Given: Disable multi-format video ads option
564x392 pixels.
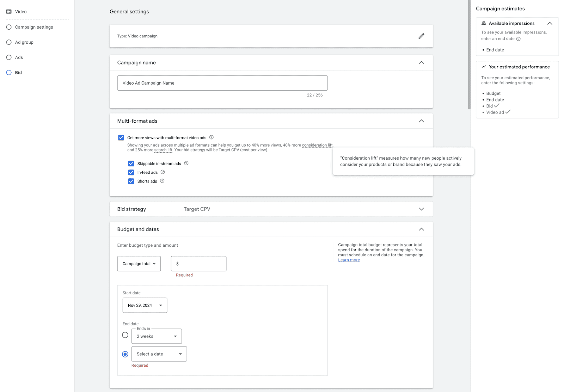Looking at the screenshot, I should click(x=121, y=137).
